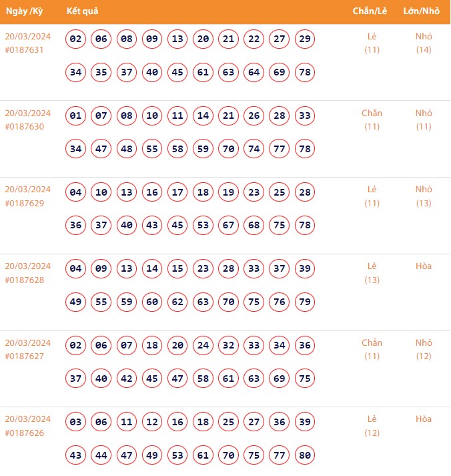Click "Nhỏ (14)" result of draw #0187631
Viewport: 451px width, 476px height.
click(x=424, y=43)
